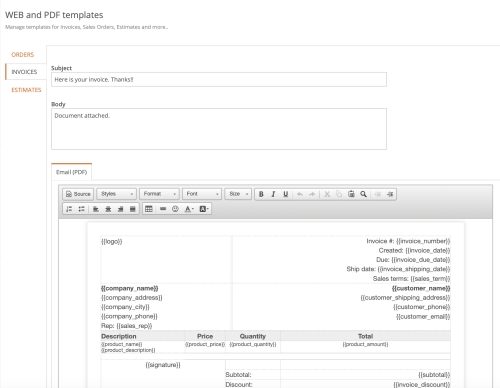Click {{product_price}} cell text
This screenshot has width=500, height=388.
click(205, 344)
